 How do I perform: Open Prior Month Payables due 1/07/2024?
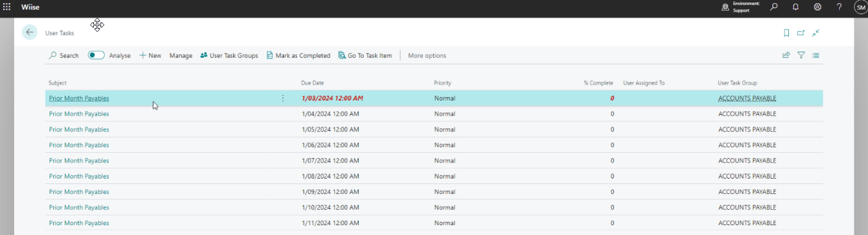[x=79, y=161]
